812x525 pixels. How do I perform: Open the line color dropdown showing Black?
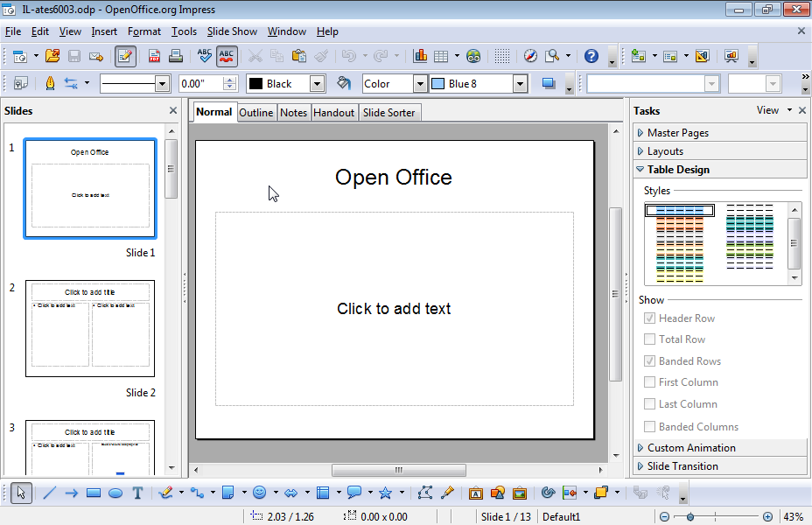point(317,83)
